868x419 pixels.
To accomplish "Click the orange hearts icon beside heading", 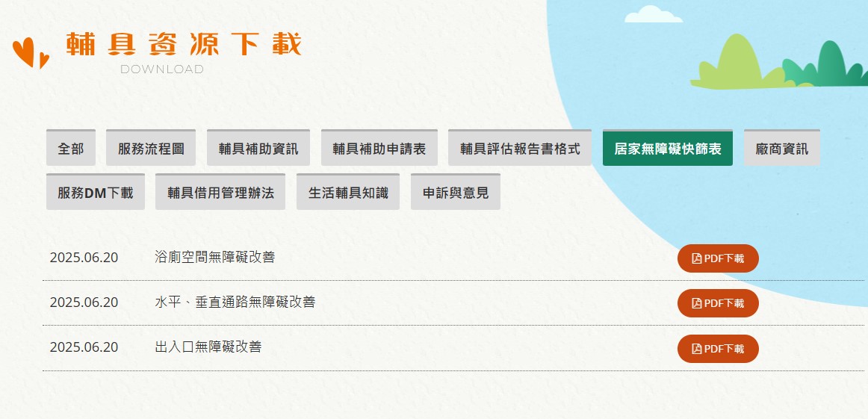I will click(x=31, y=53).
